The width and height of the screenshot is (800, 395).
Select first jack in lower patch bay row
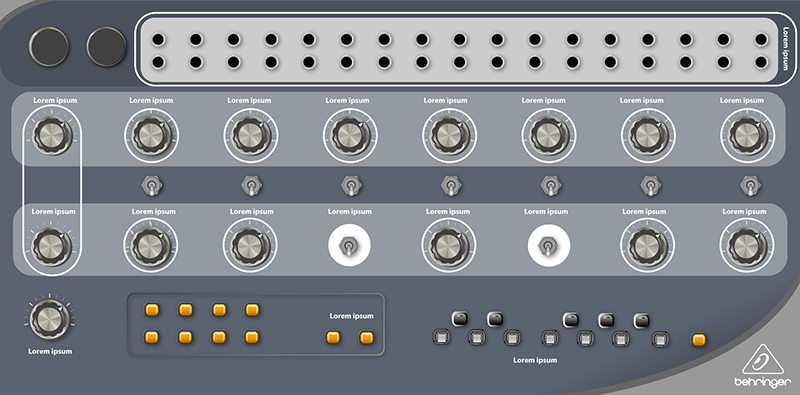(x=158, y=62)
